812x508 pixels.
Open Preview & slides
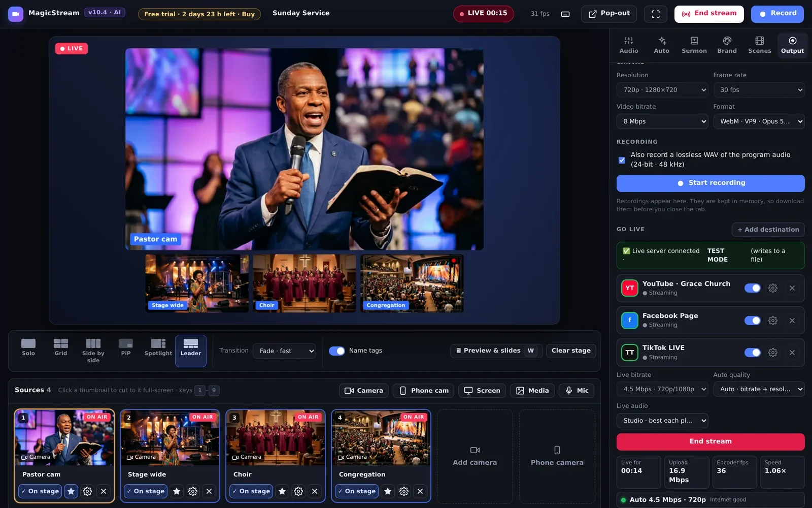coord(496,351)
